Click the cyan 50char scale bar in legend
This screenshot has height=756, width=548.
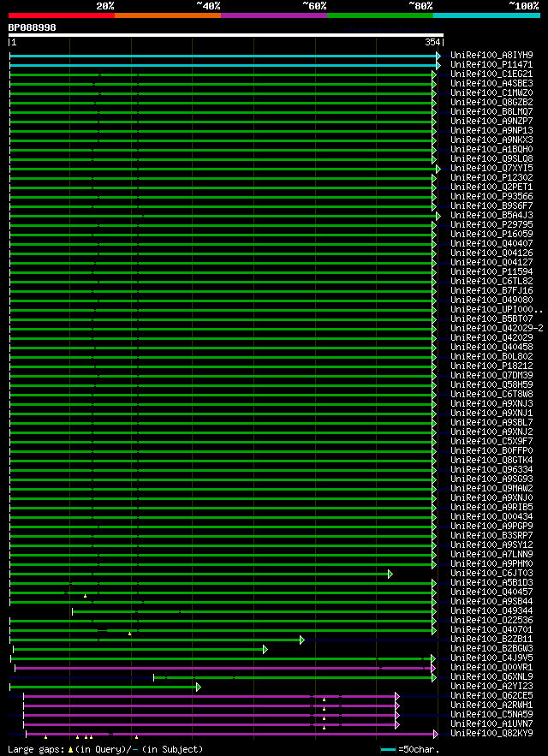point(389,750)
